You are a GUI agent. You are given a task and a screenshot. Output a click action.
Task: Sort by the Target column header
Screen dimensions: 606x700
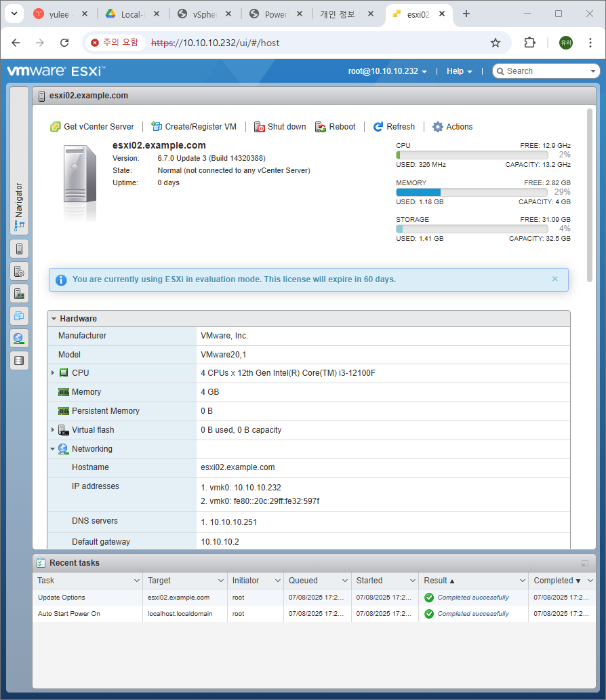[185, 581]
